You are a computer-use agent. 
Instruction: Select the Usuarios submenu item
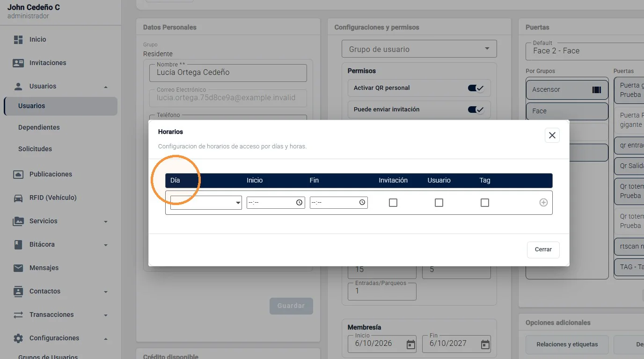(x=60, y=106)
